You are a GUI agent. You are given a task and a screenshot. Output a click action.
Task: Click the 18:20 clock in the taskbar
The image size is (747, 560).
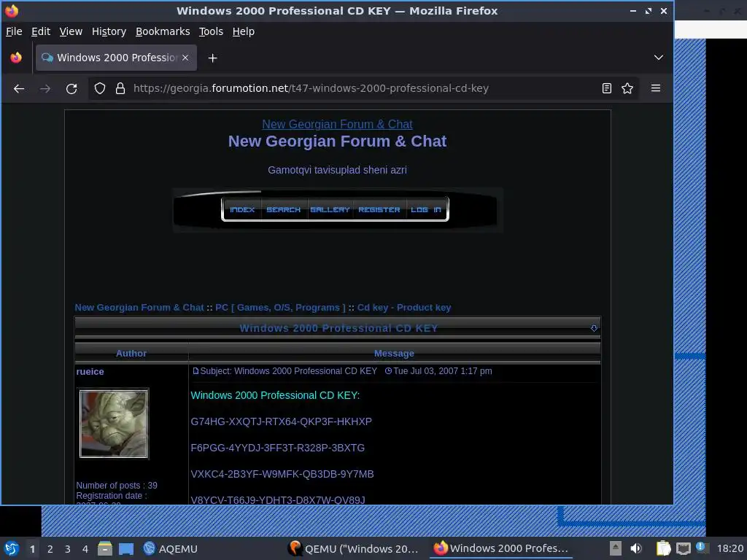point(729,548)
